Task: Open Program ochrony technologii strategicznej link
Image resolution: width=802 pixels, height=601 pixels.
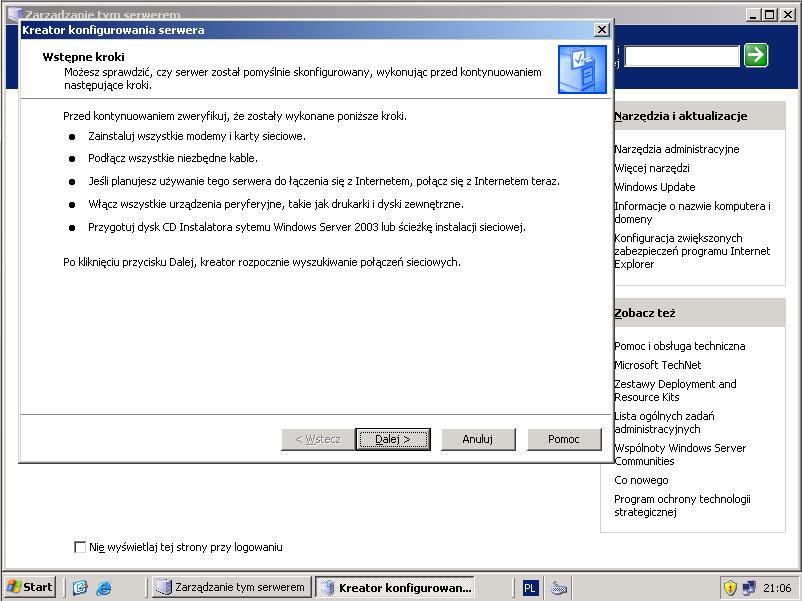Action: (x=682, y=505)
